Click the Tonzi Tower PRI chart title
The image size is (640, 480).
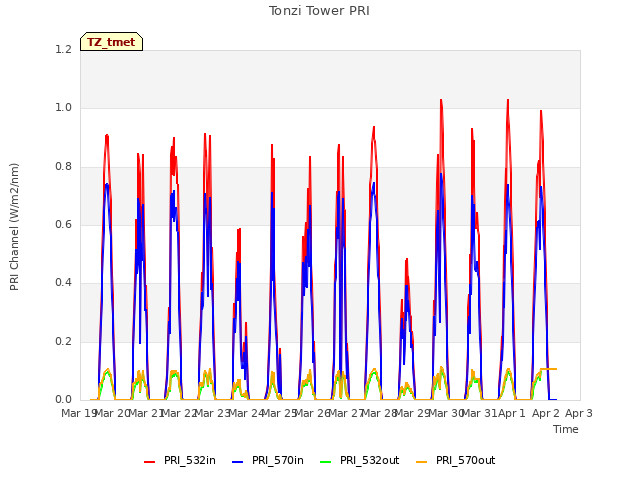coord(319,11)
